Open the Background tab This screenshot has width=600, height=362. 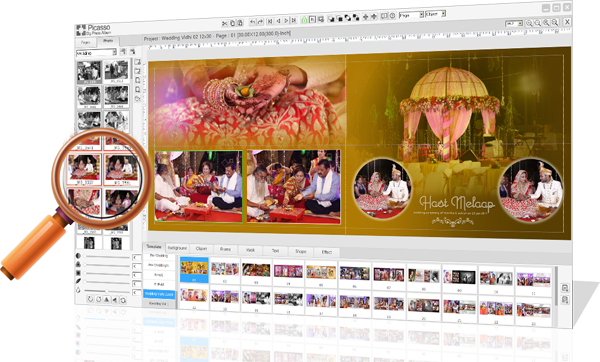click(x=177, y=248)
